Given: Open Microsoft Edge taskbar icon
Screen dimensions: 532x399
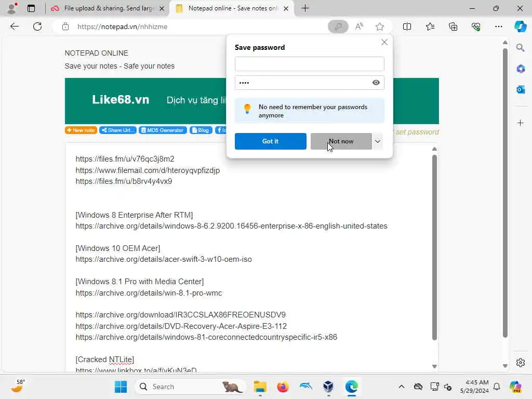Looking at the screenshot, I should [x=352, y=387].
